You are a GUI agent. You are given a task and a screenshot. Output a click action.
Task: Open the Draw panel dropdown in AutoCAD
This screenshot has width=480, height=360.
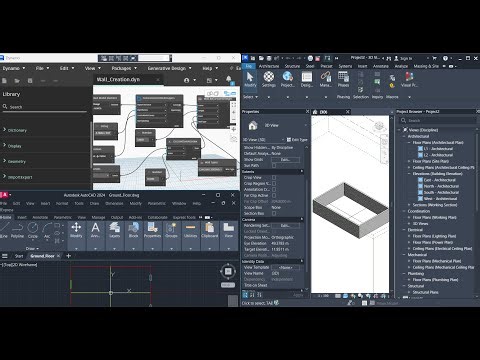coord(32,249)
